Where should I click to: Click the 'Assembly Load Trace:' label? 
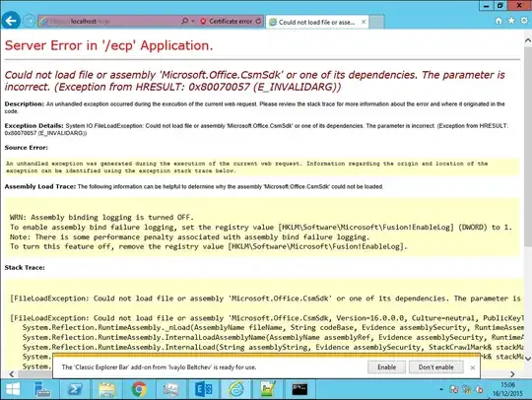pos(40,186)
